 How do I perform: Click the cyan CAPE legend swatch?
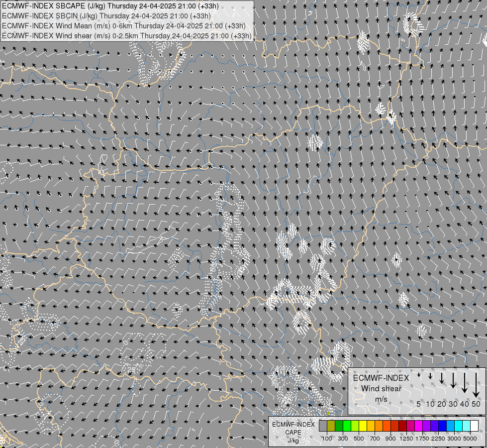coord(459,426)
